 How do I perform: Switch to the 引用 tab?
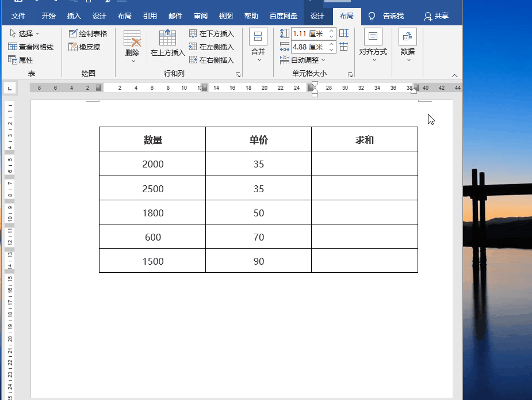[x=150, y=16]
